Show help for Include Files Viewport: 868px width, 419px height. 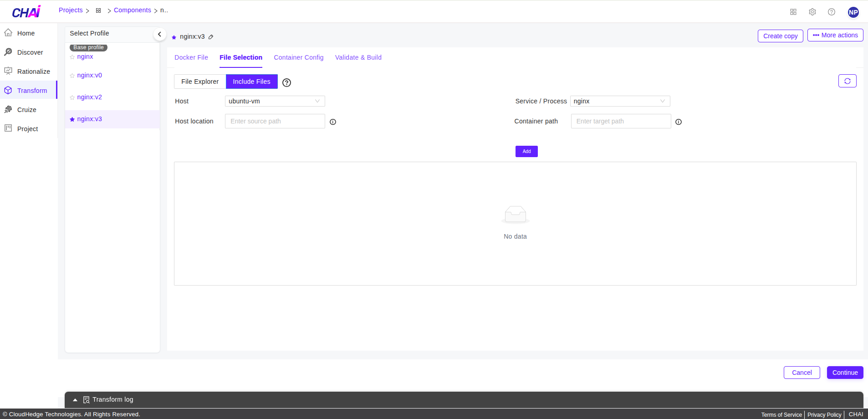(x=286, y=82)
